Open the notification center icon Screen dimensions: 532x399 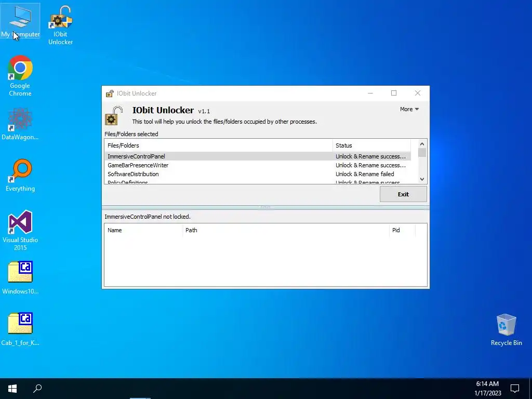click(515, 389)
